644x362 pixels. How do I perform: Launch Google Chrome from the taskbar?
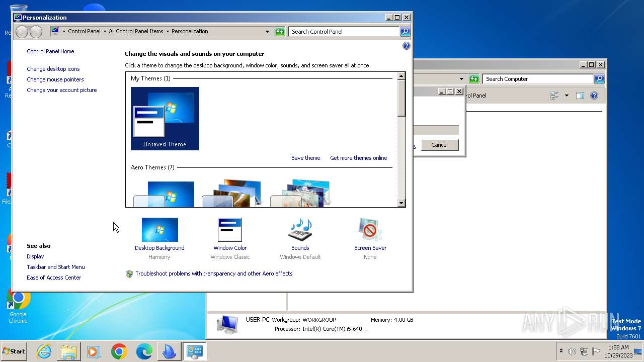tap(119, 351)
